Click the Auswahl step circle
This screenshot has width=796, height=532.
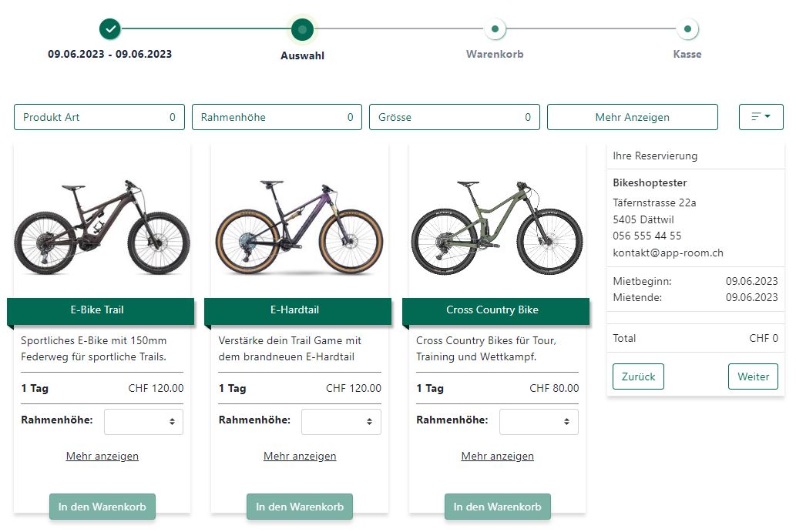pos(302,29)
